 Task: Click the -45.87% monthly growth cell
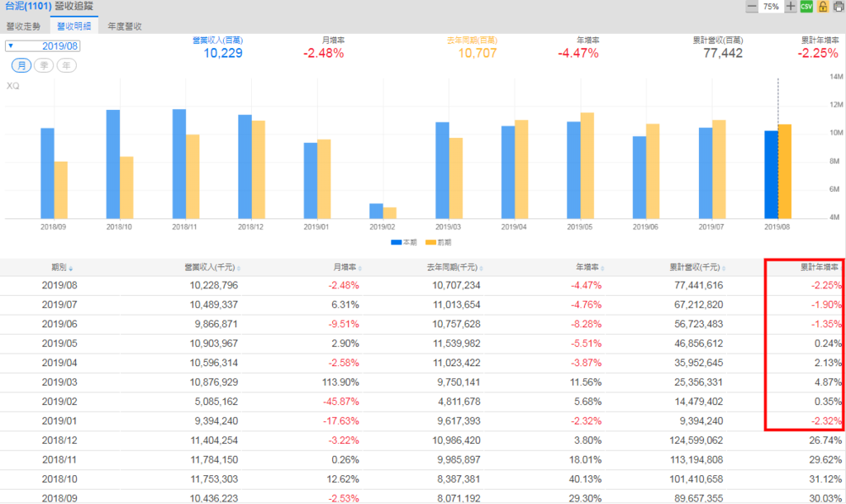(x=341, y=402)
